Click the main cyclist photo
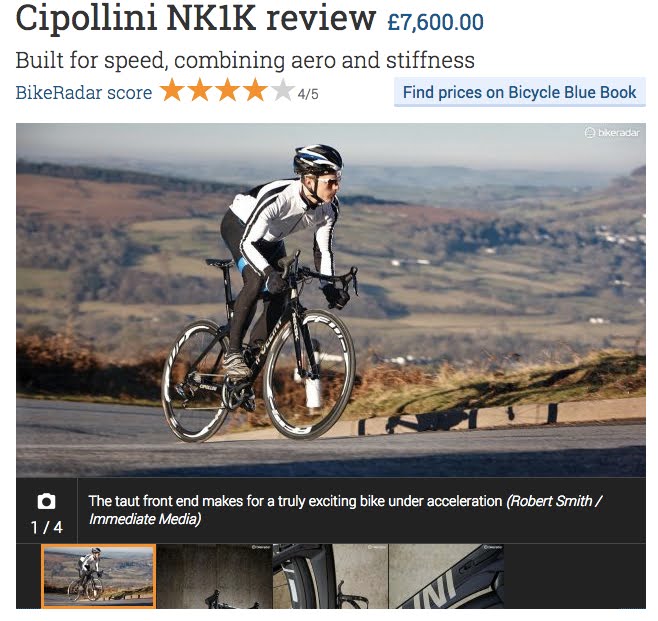This screenshot has height=621, width=658. [x=331, y=300]
